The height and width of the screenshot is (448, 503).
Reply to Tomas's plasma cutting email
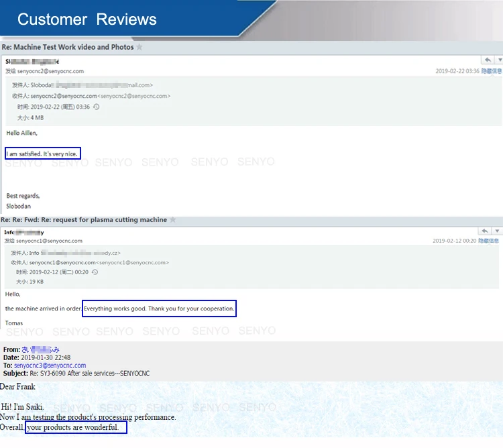[485, 231]
